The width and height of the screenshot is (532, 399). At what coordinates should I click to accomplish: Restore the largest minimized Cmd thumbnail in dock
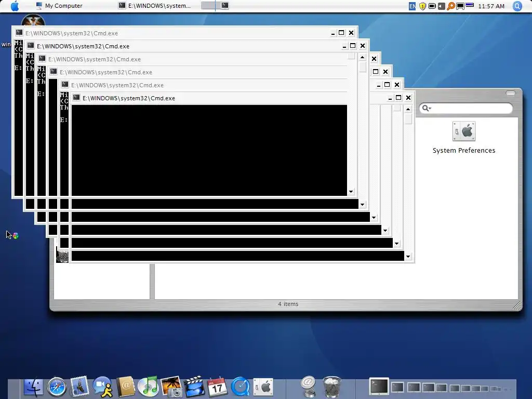coord(379,387)
